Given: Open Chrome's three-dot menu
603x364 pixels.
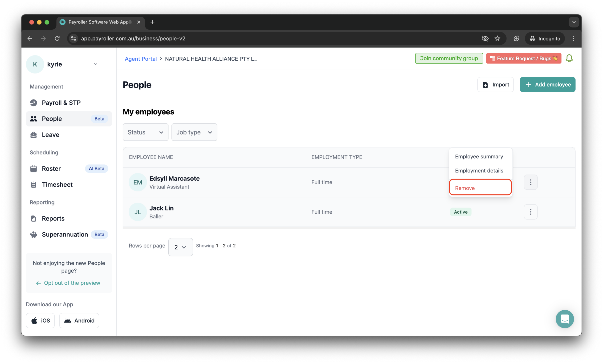Looking at the screenshot, I should [573, 38].
